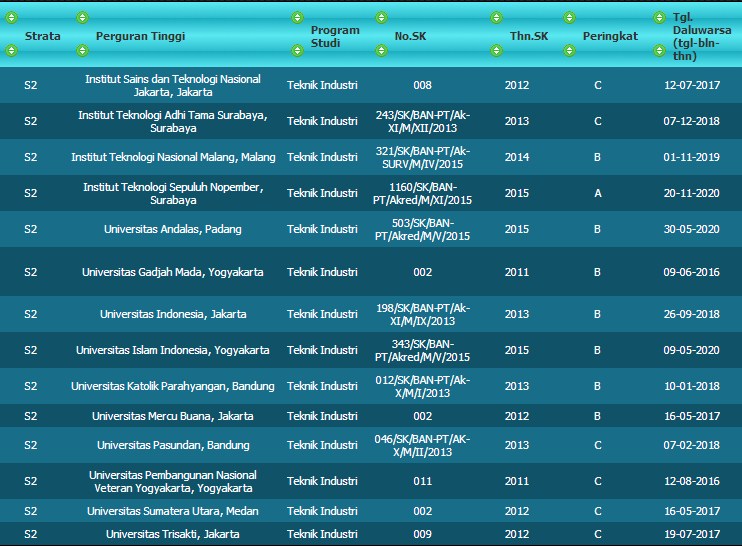Select Universitas Islam Indonesia, Yogyakarta
This screenshot has width=742, height=546.
173,350
